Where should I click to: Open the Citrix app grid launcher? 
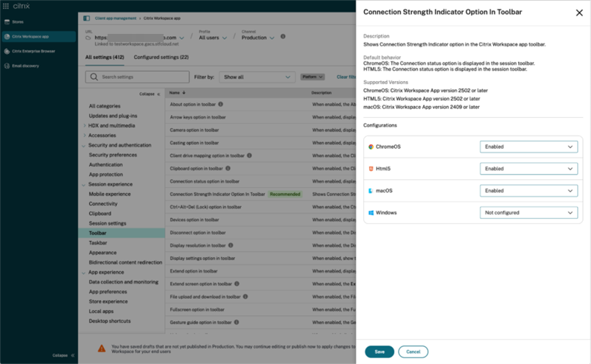(7, 6)
